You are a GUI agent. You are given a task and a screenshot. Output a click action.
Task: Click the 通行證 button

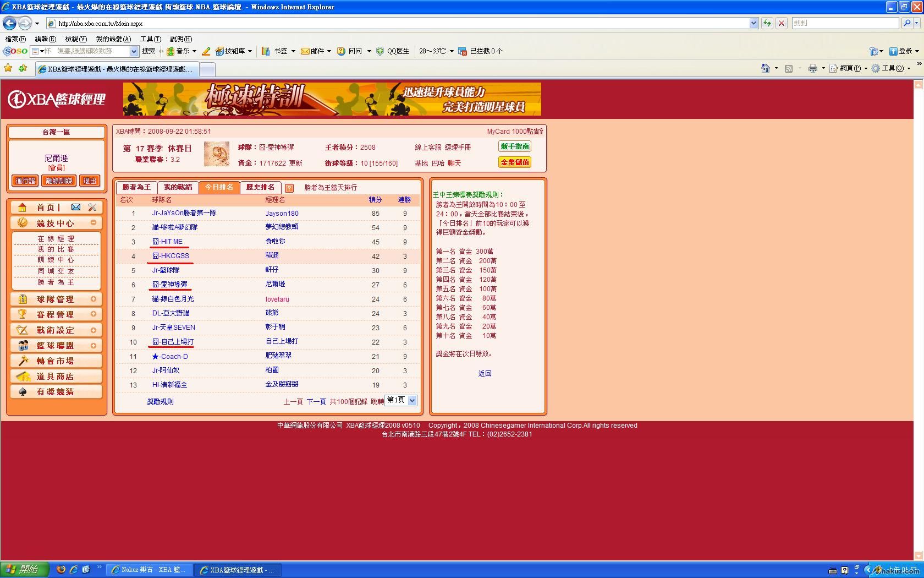[x=25, y=181]
